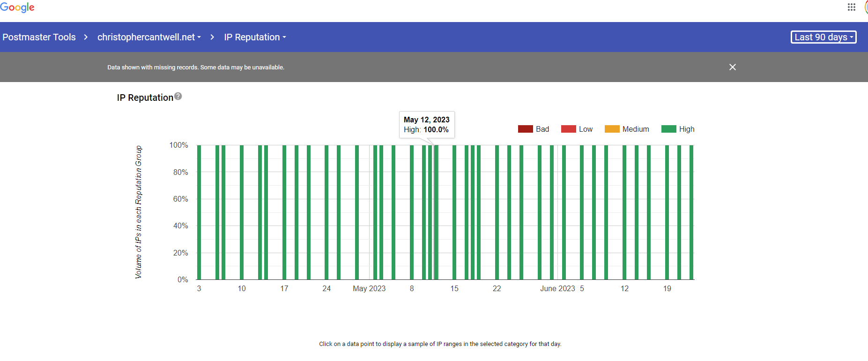Click the 'Click on a data point' hint text

pyautogui.click(x=440, y=344)
